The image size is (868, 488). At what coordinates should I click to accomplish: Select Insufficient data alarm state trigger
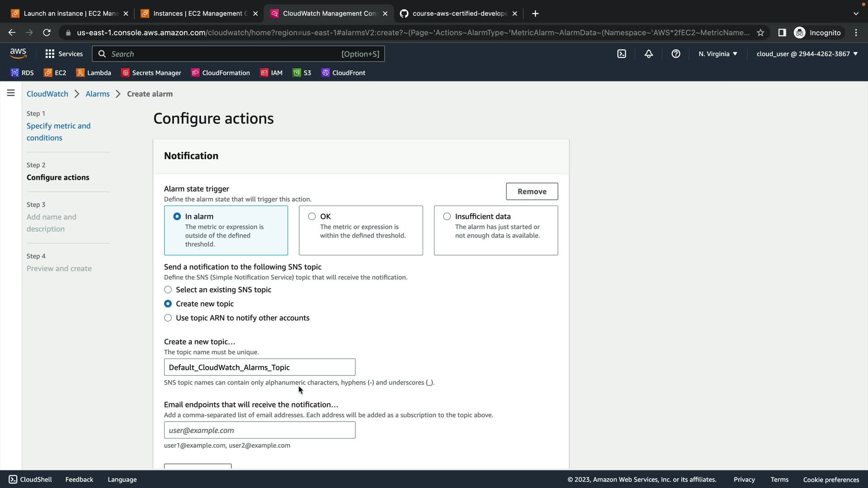pos(447,216)
